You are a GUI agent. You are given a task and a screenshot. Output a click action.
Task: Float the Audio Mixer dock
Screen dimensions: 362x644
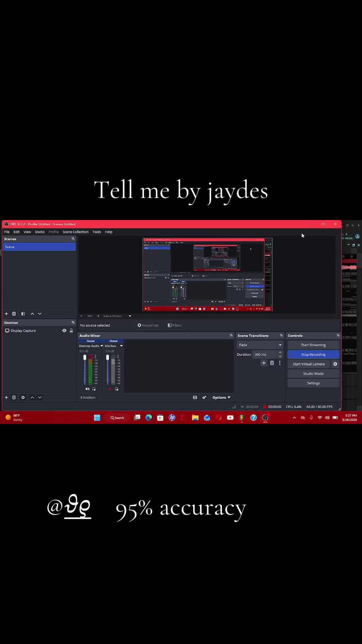coord(231,335)
